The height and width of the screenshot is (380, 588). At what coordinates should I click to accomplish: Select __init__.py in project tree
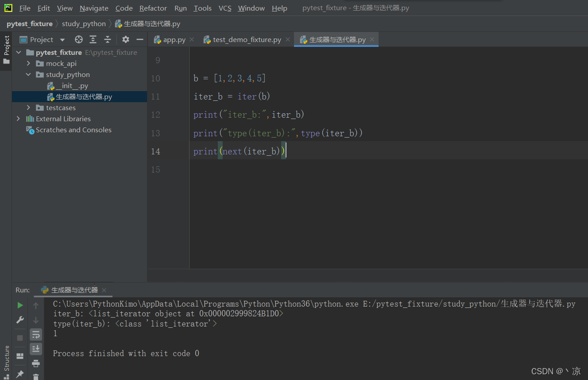click(x=72, y=85)
